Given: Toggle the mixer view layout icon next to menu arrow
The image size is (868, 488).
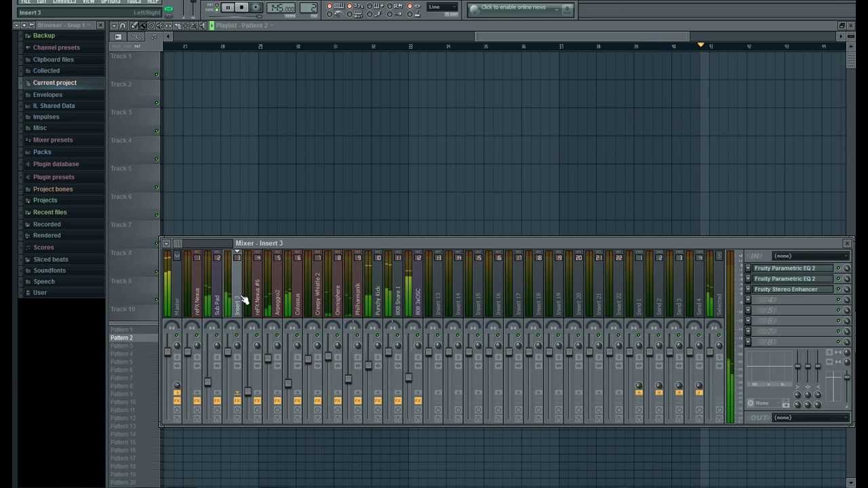Looking at the screenshot, I should [177, 243].
